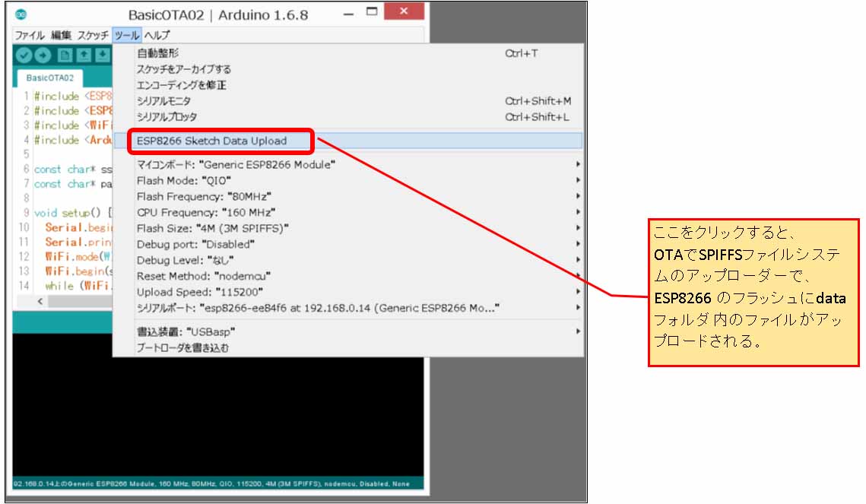Click the Verify (checkmark) toolbar button
The image size is (866, 504).
(24, 55)
